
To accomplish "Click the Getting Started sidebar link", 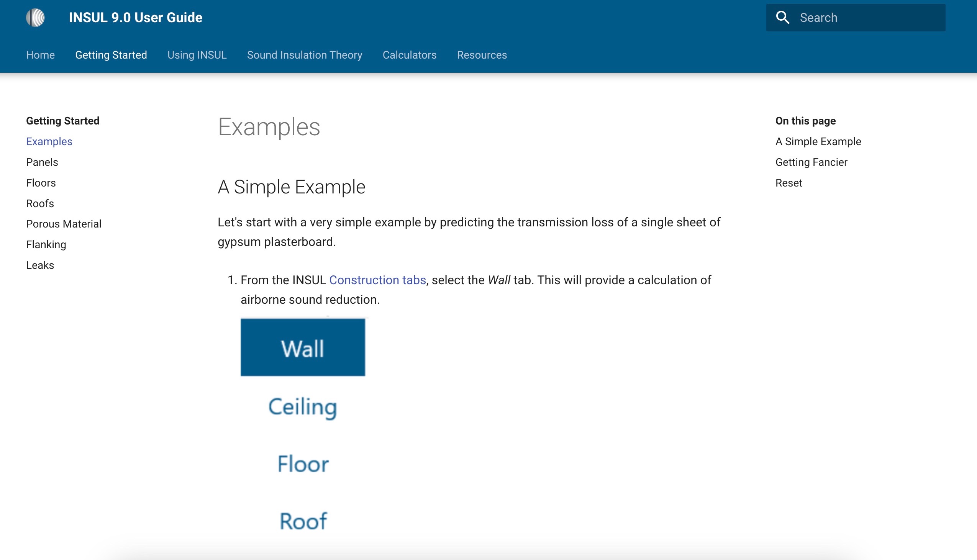I will (62, 121).
